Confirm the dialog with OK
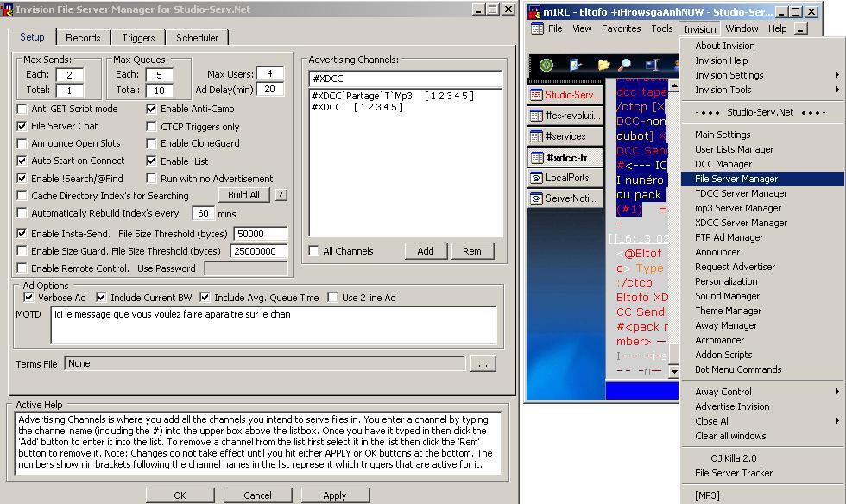 pos(180,495)
